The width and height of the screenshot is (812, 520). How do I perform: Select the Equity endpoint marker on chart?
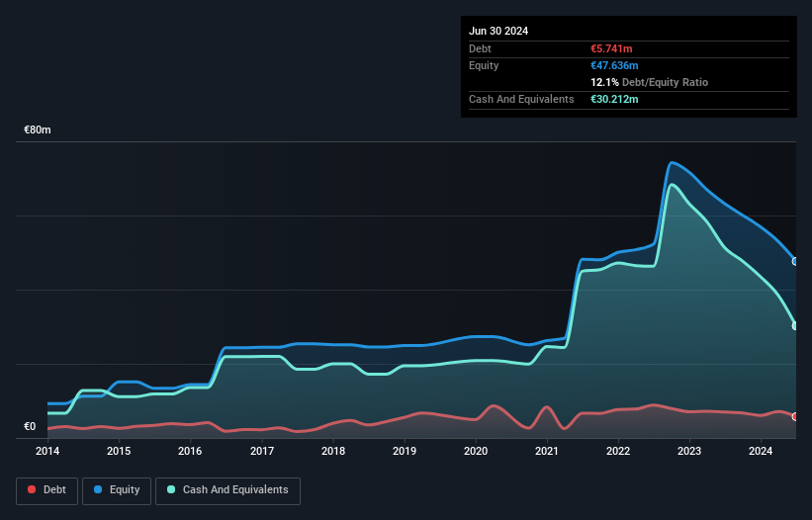[x=795, y=261]
